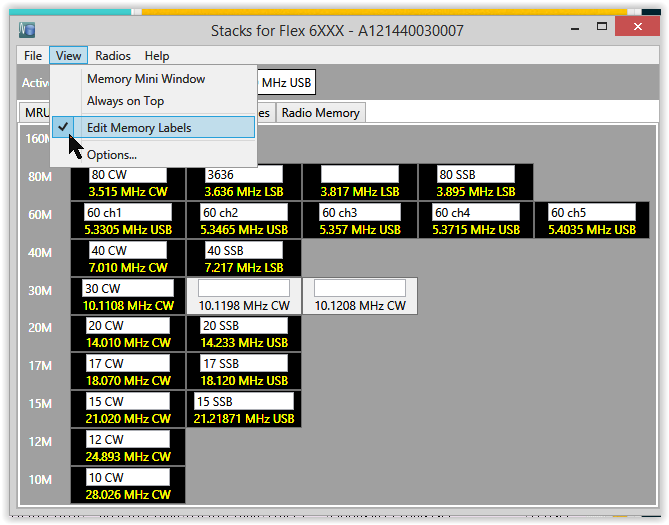Tune to 18.120 MHz USB
Viewport: 669px width, 525px height.
(244, 381)
